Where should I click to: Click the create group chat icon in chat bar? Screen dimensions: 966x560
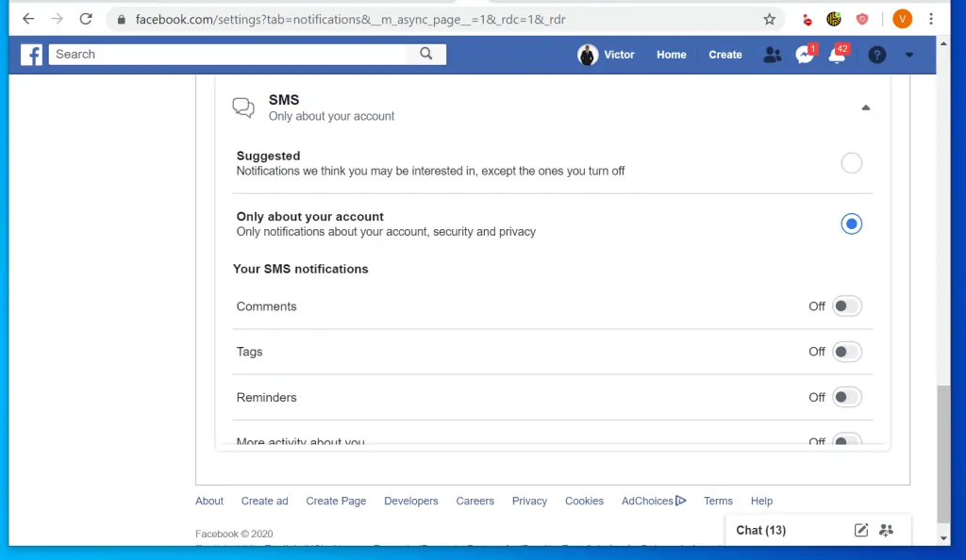(x=887, y=530)
